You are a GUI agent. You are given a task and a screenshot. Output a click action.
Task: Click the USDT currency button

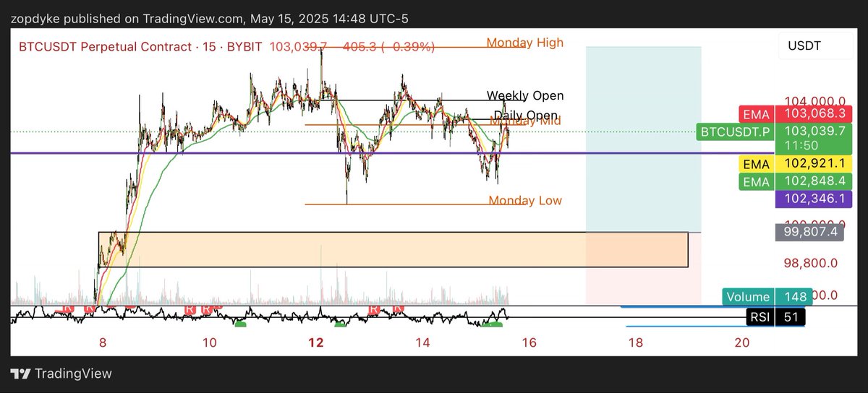[x=815, y=46]
